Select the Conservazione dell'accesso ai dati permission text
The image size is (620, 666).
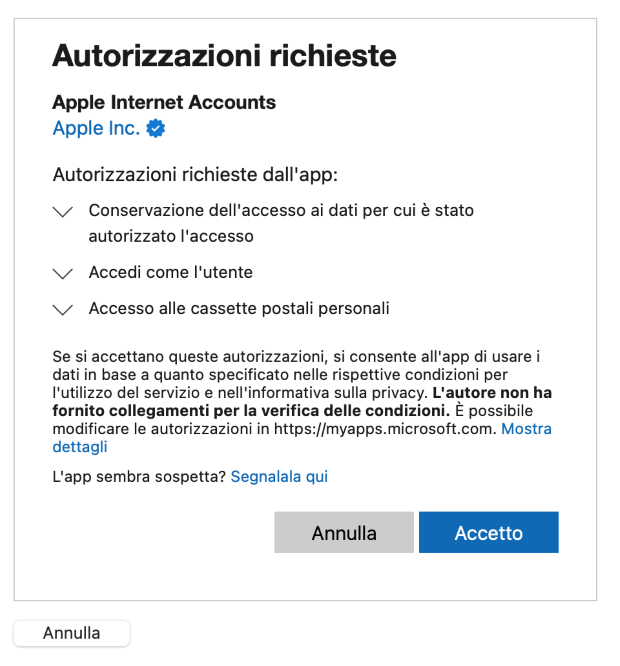[281, 223]
